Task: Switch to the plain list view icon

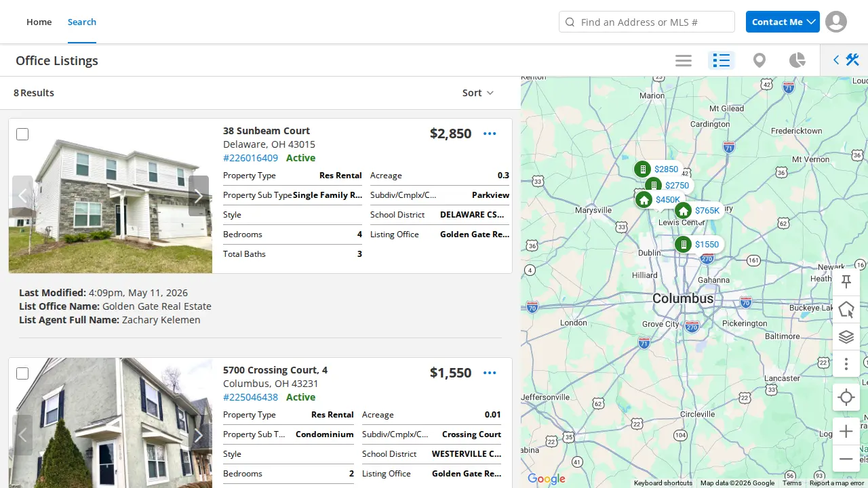Action: click(684, 60)
